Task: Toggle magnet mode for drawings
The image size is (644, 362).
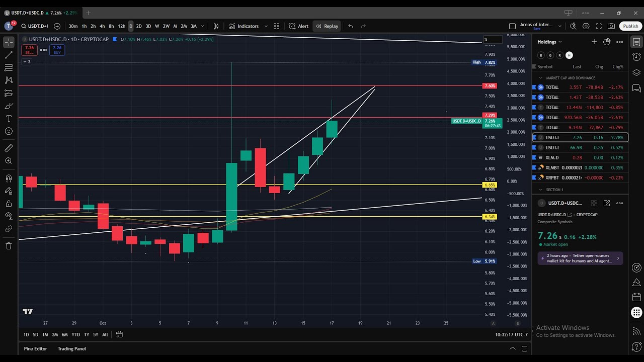Action: [9, 178]
